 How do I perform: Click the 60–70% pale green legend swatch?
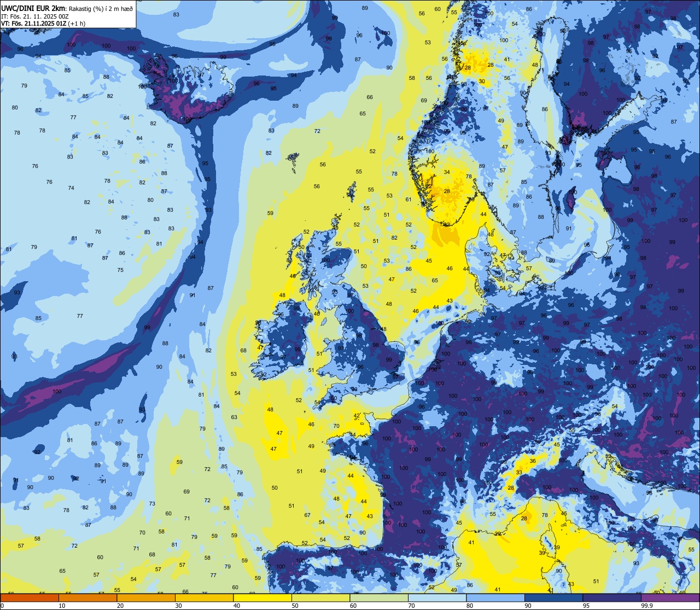[x=379, y=597]
